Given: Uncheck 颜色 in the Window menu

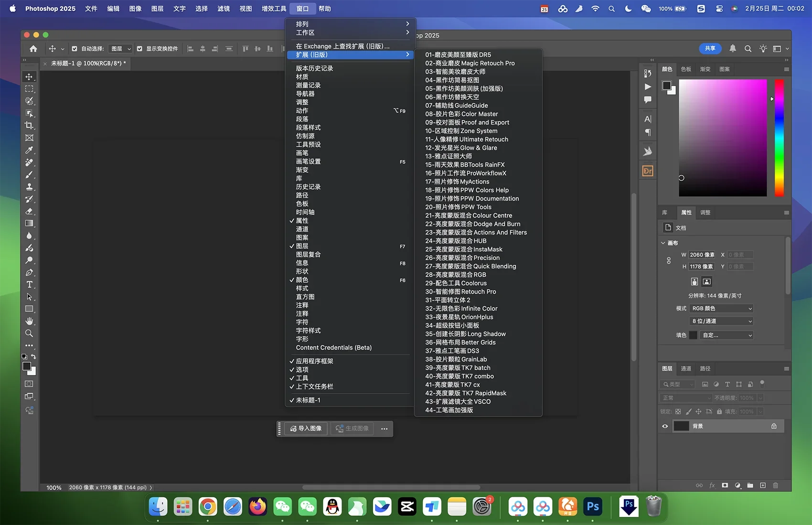Looking at the screenshot, I should 350,280.
